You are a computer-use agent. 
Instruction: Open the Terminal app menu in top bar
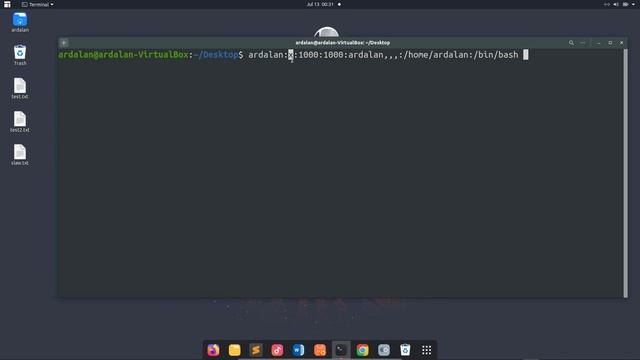pos(38,4)
